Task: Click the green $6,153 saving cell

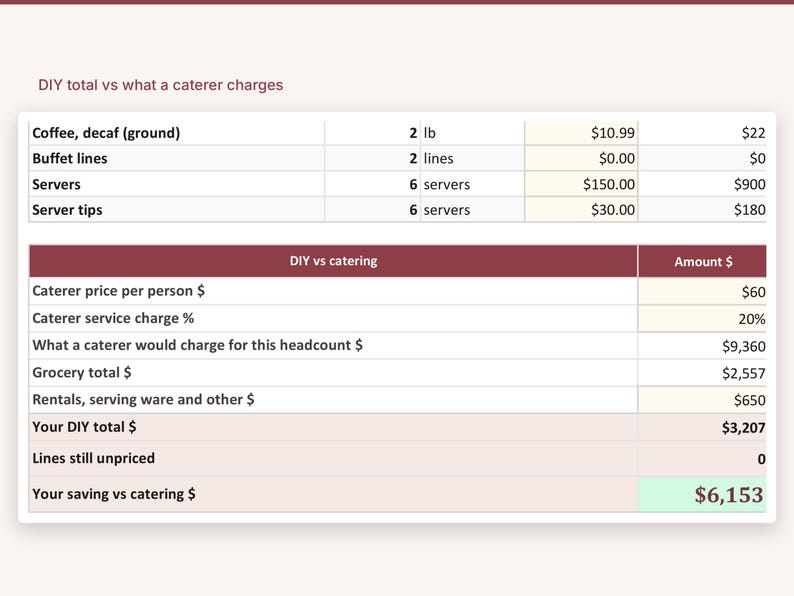Action: 702,494
